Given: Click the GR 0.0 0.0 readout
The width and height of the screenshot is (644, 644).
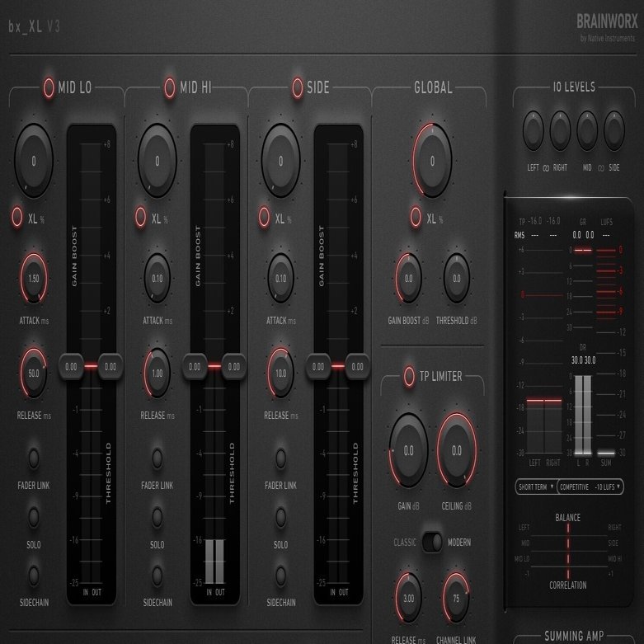Looking at the screenshot, I should [583, 235].
